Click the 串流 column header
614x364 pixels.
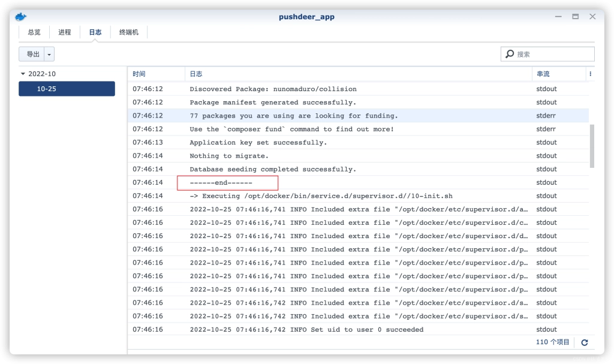(x=543, y=74)
